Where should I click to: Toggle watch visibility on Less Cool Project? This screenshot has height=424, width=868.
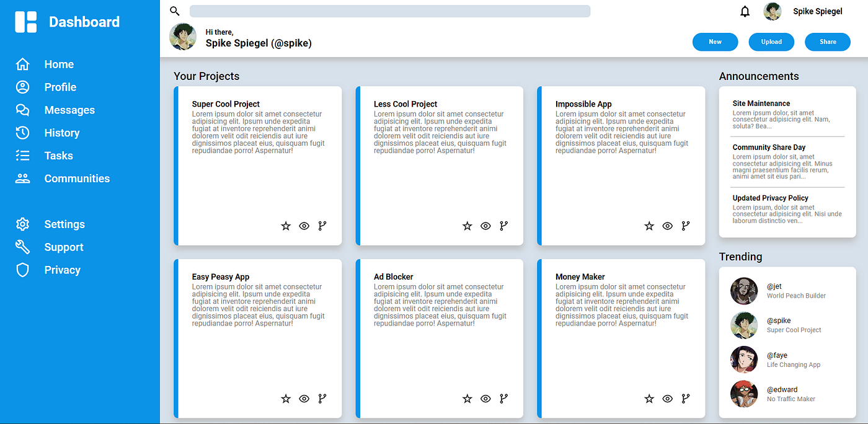[x=485, y=226]
